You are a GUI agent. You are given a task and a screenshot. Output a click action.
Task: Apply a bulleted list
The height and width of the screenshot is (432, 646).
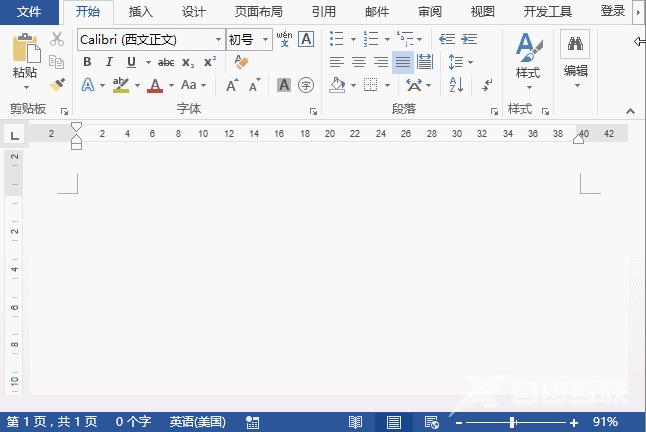[x=336, y=39]
